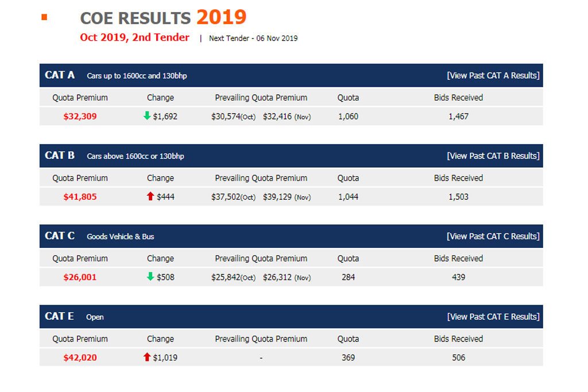Click the red up arrow in CAT B
This screenshot has width=588, height=392.
click(x=150, y=196)
